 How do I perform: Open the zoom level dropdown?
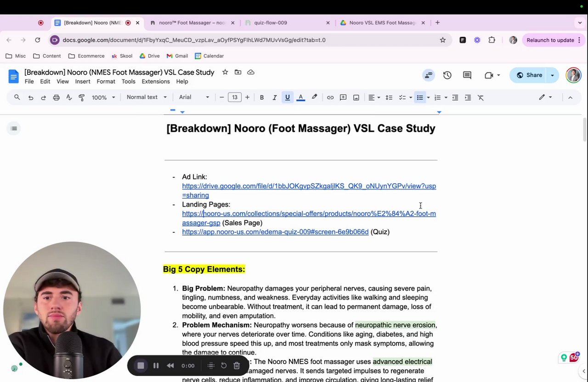click(103, 97)
